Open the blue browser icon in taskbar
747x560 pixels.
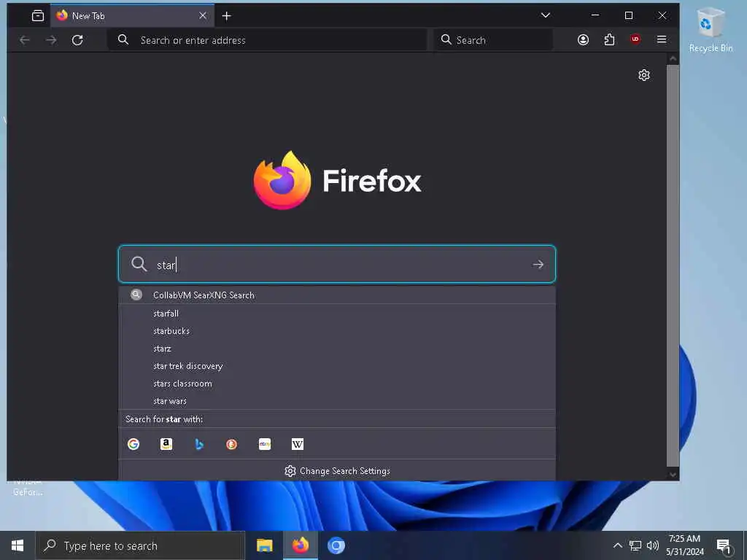pos(336,545)
